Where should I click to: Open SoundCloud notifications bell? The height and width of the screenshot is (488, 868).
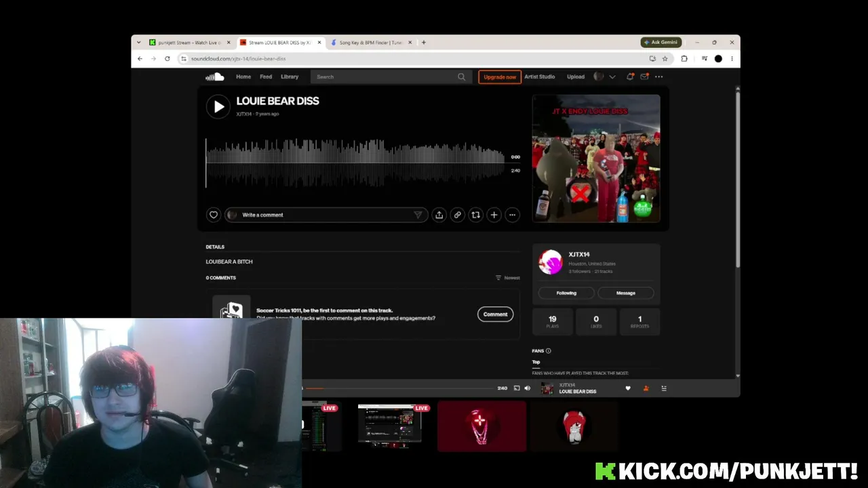630,77
